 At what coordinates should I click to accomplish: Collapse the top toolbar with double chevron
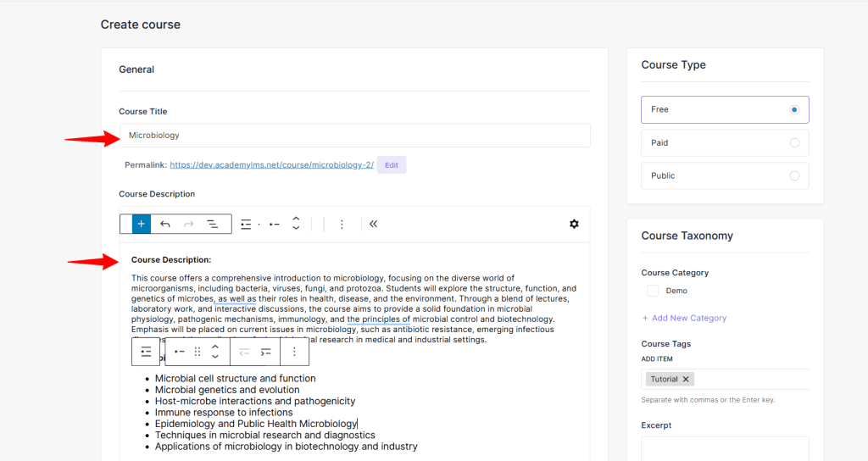click(x=373, y=224)
